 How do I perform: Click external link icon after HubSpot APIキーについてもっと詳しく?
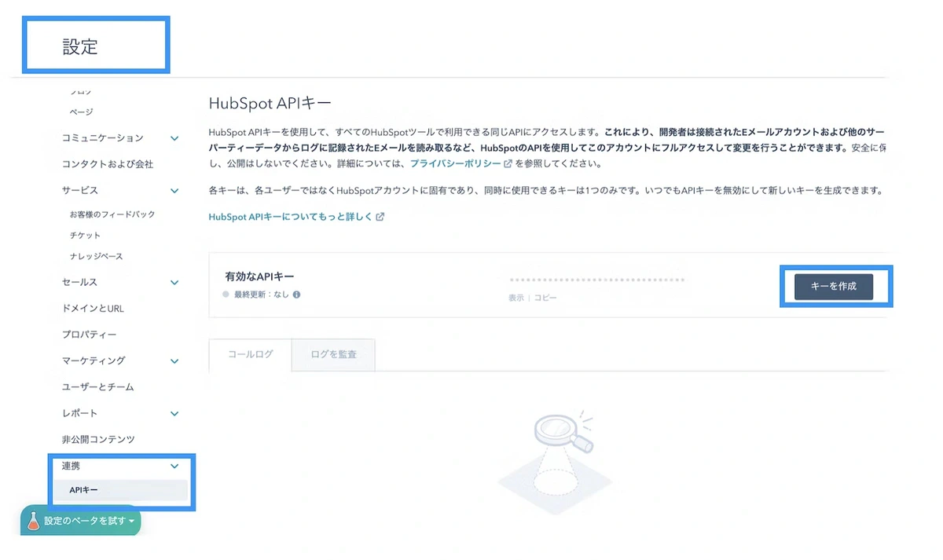point(380,217)
